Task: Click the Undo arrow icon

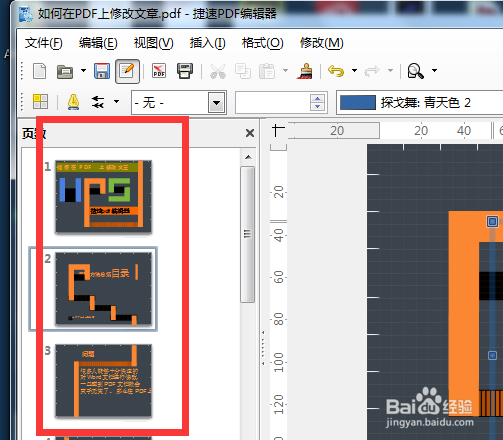Action: [336, 71]
